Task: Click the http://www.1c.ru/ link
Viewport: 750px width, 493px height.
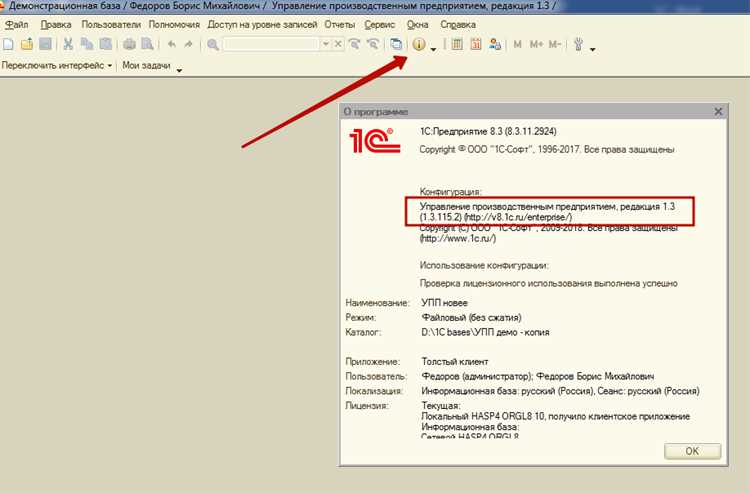Action: [458, 238]
